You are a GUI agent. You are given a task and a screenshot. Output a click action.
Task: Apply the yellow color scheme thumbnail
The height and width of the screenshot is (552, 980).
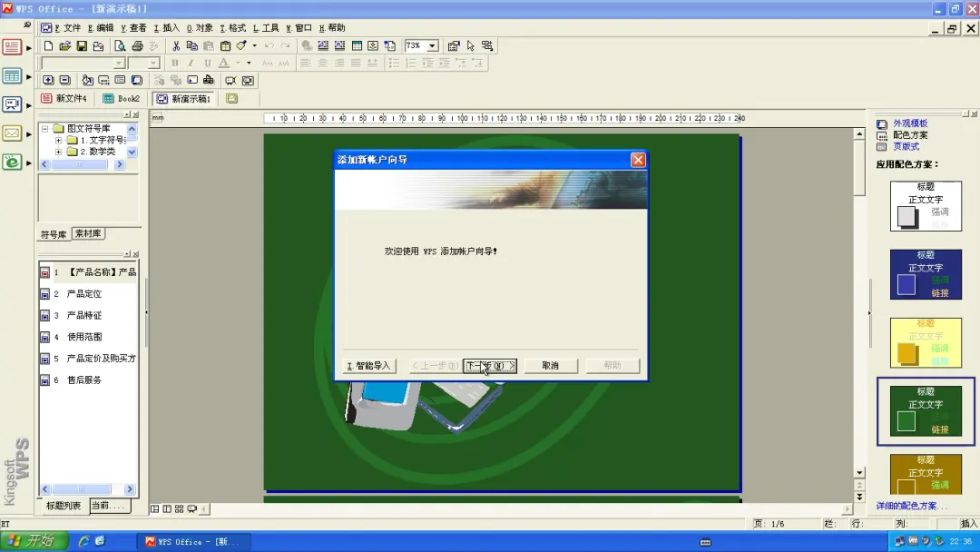click(x=926, y=342)
